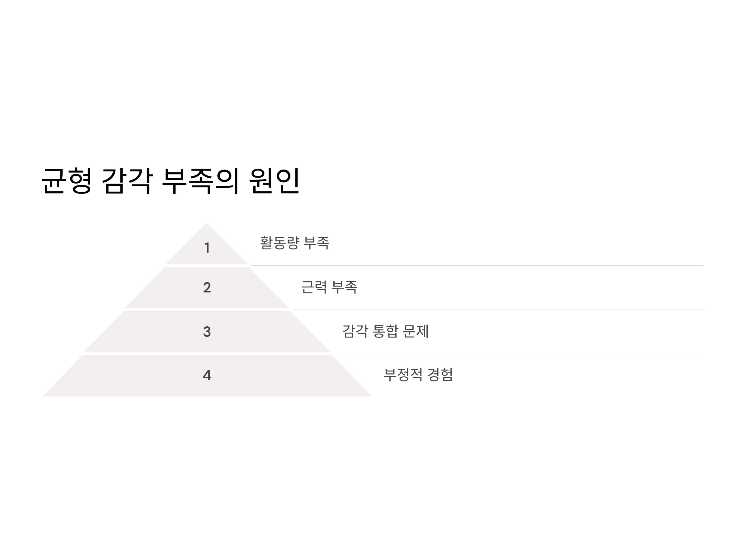
Task: Click the word 근력 in the second label
Action: click(x=314, y=287)
